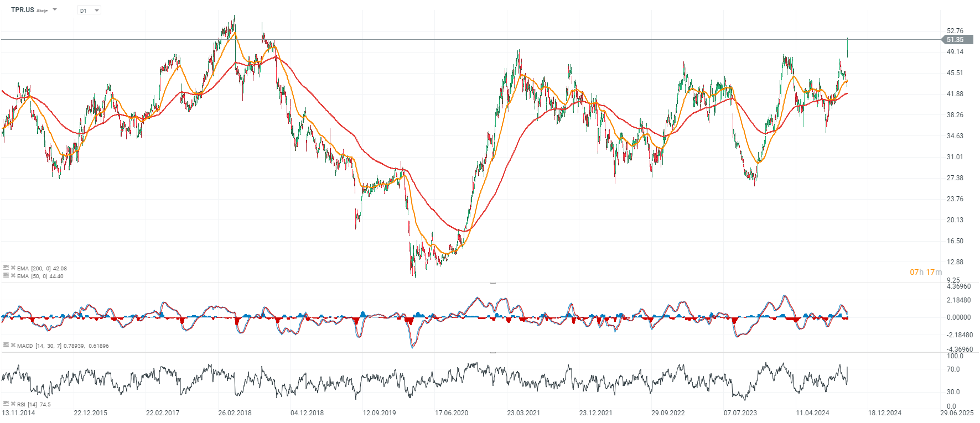Open settings icon for RSI indicator

pyautogui.click(x=6, y=404)
